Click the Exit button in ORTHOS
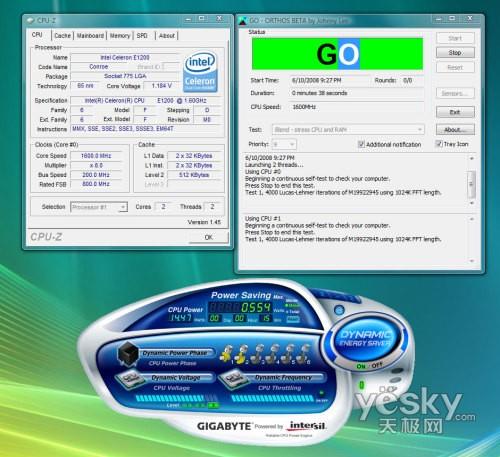This screenshot has height=457, width=500. coord(455,112)
